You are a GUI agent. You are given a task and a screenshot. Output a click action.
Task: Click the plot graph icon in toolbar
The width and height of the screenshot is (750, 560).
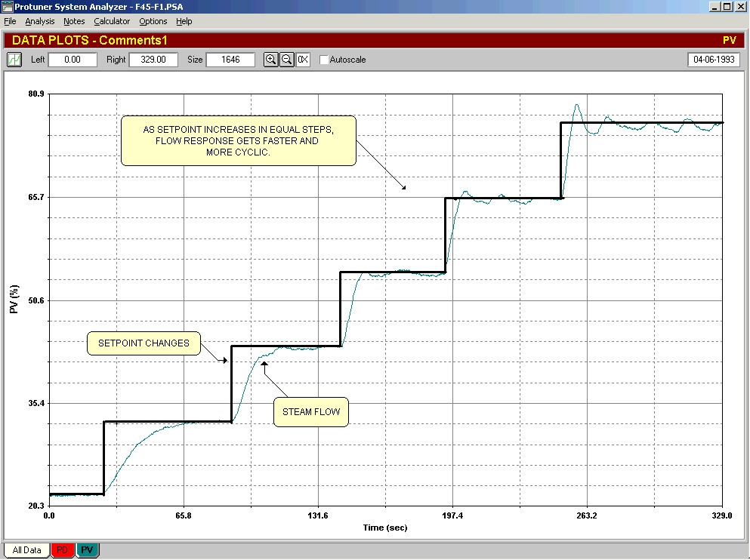click(14, 59)
